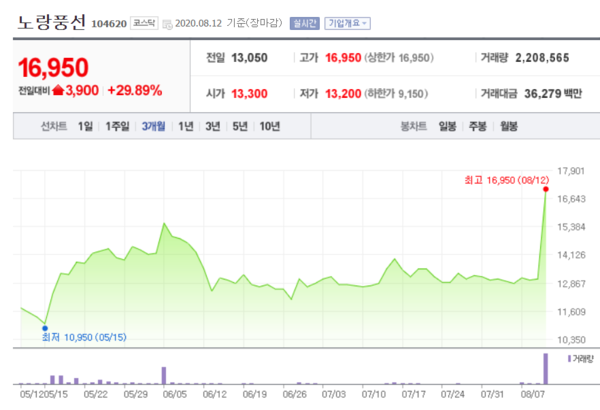The height and width of the screenshot is (410, 600).
Task: Switch to 주봉 candle chart
Action: [478, 126]
